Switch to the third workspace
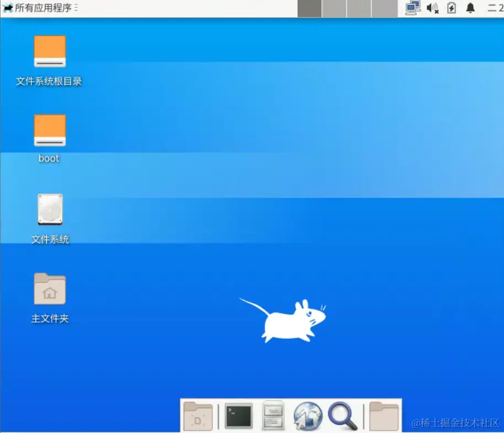The height and width of the screenshot is (433, 504). 359,8
